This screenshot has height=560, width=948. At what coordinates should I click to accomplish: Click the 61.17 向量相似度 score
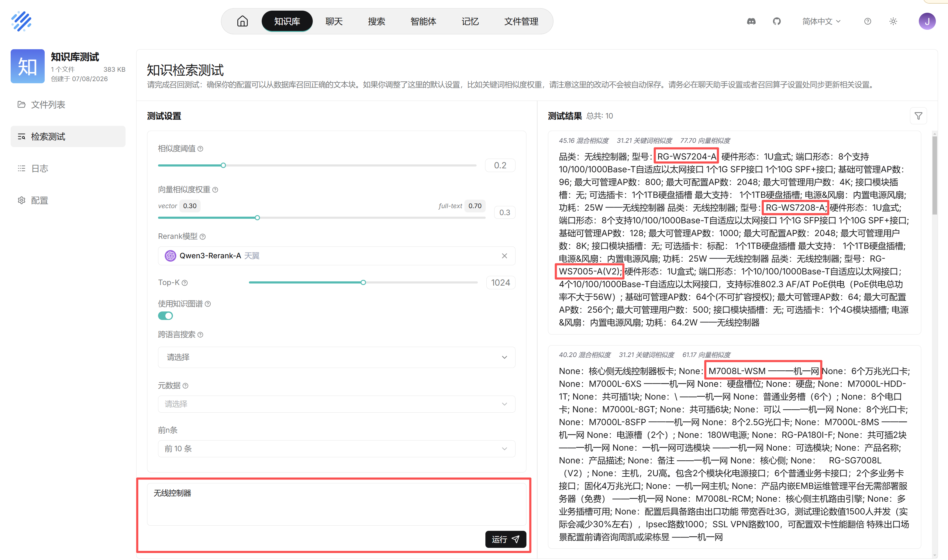pyautogui.click(x=706, y=355)
